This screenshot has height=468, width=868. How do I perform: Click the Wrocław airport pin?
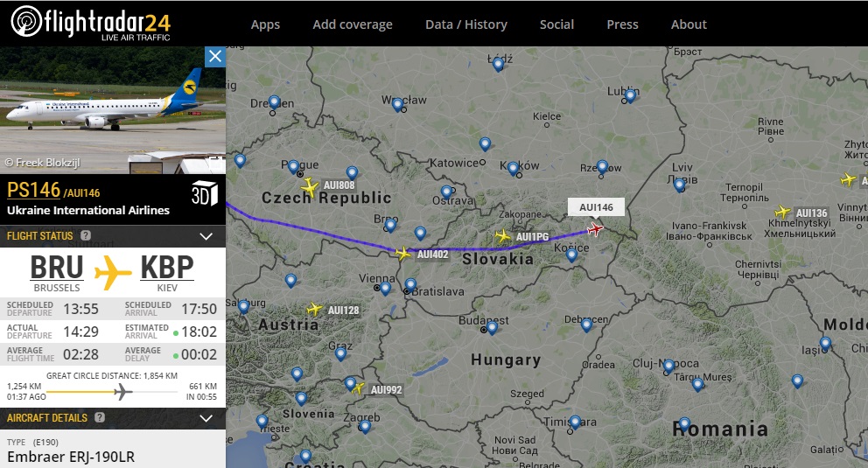(x=397, y=104)
